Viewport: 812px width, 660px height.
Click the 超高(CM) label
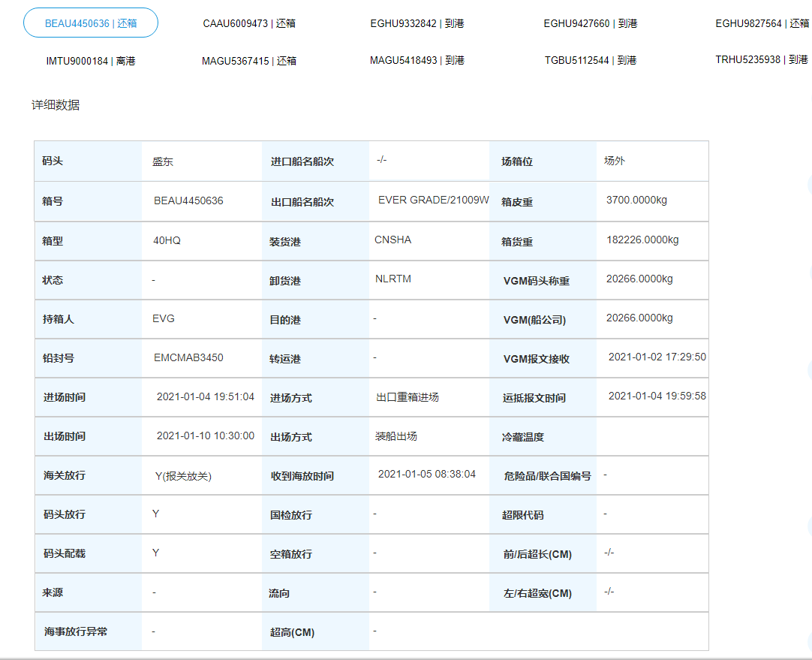(x=292, y=632)
